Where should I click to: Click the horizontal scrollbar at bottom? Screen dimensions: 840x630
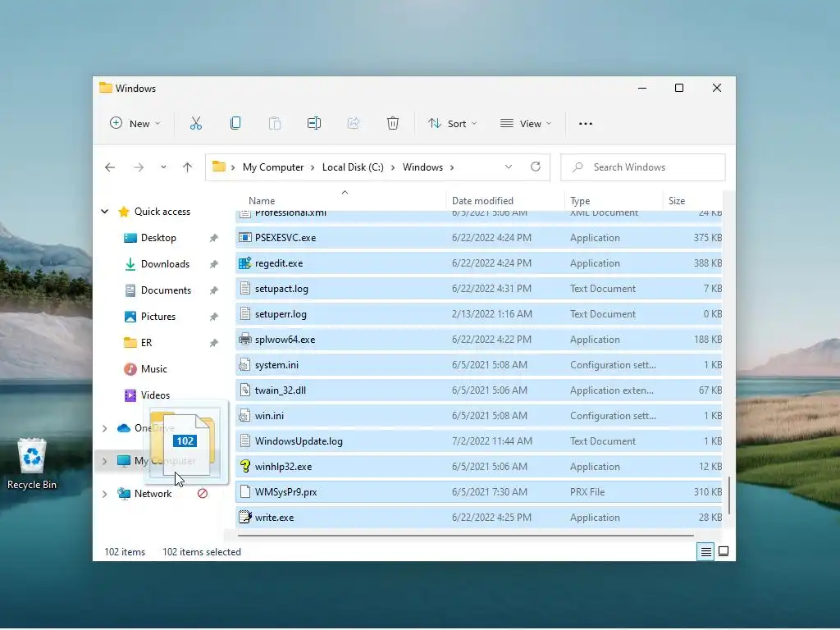466,535
